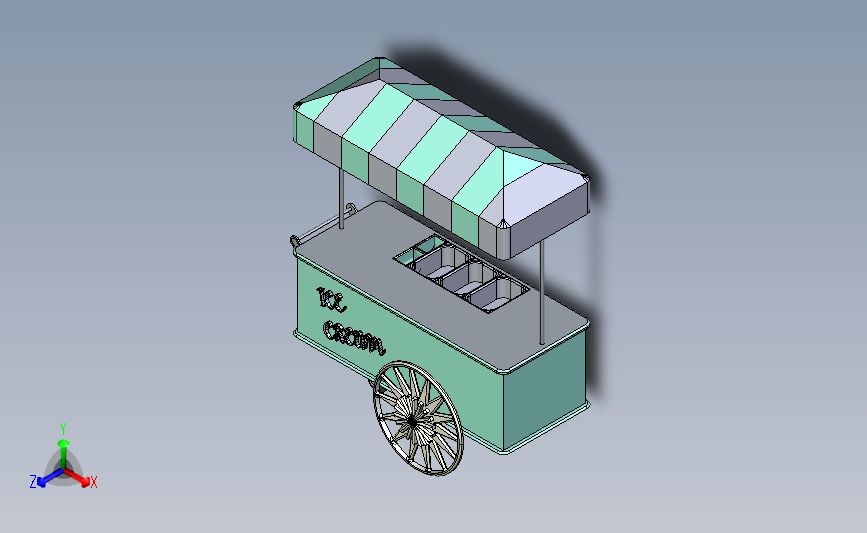Select the spoked cart wheel
Viewport: 867px width, 533px height.
pyautogui.click(x=419, y=419)
